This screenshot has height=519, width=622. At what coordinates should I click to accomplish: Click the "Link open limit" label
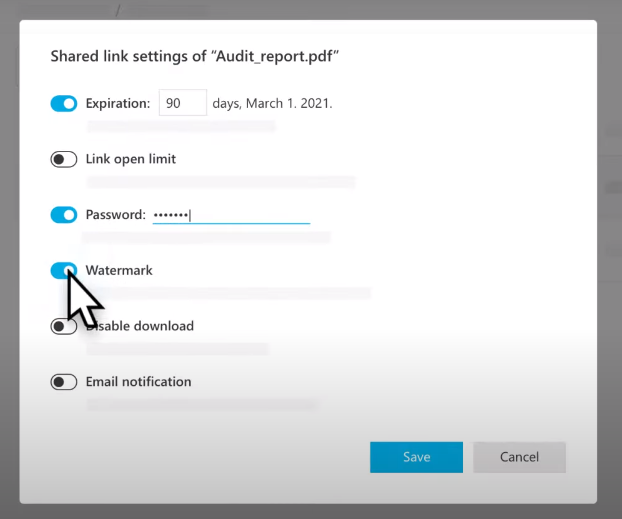(x=131, y=159)
